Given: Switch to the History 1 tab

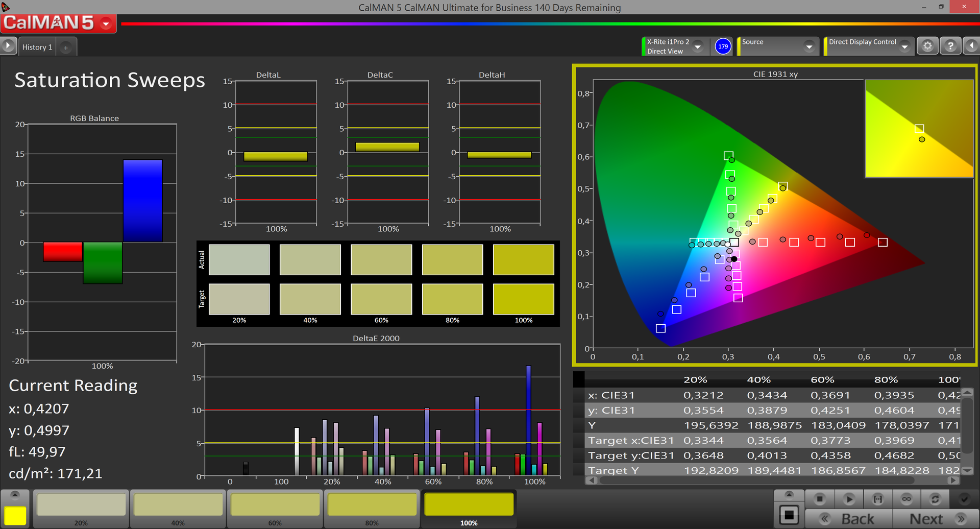Looking at the screenshot, I should [x=37, y=47].
